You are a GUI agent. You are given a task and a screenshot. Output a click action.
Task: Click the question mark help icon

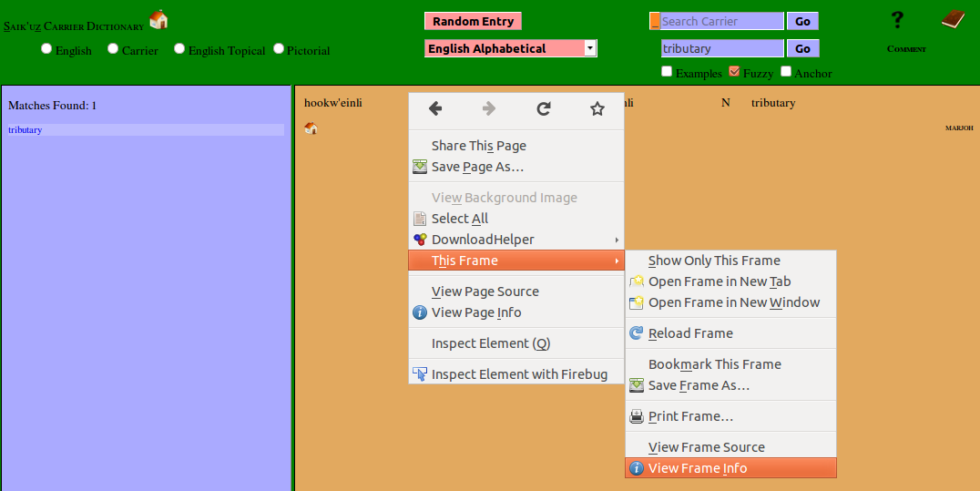tap(897, 20)
